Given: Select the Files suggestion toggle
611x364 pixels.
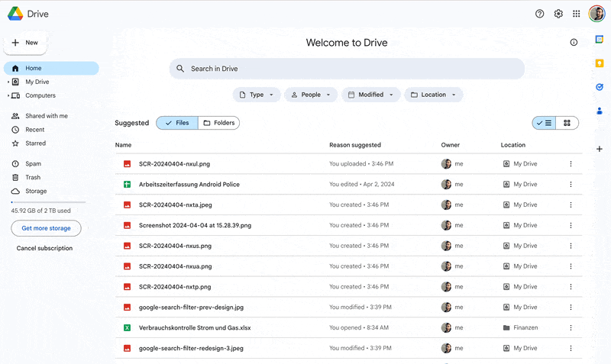Looking at the screenshot, I should point(177,123).
